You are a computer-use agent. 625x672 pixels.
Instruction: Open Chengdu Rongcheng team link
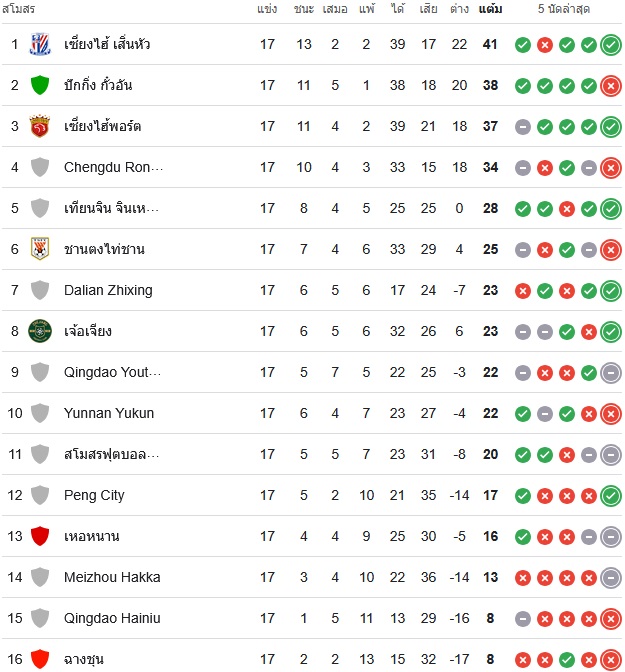pyautogui.click(x=114, y=167)
